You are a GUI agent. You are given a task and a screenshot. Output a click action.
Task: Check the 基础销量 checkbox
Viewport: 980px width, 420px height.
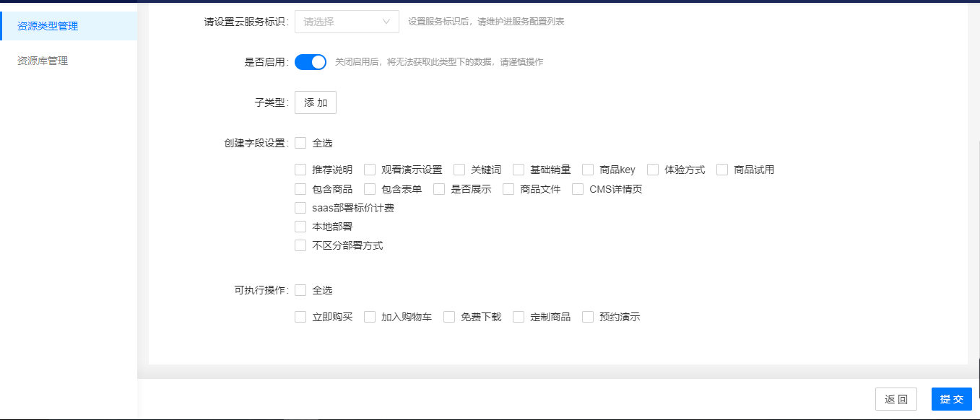pos(519,170)
